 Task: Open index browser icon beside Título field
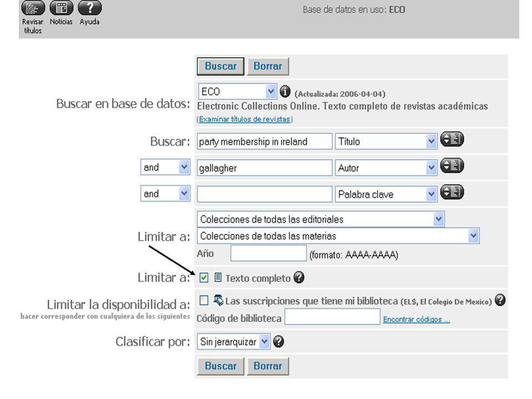pos(452,140)
